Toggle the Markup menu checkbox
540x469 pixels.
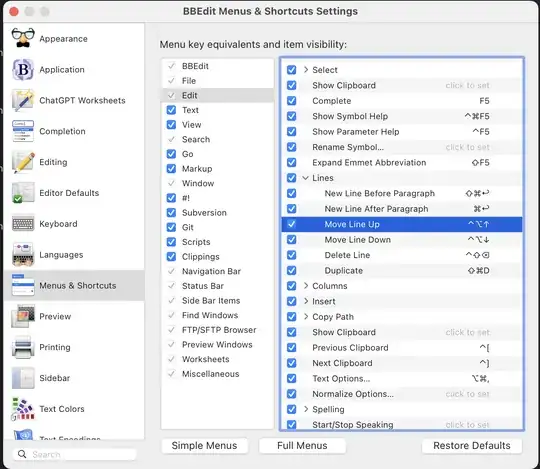pos(171,169)
